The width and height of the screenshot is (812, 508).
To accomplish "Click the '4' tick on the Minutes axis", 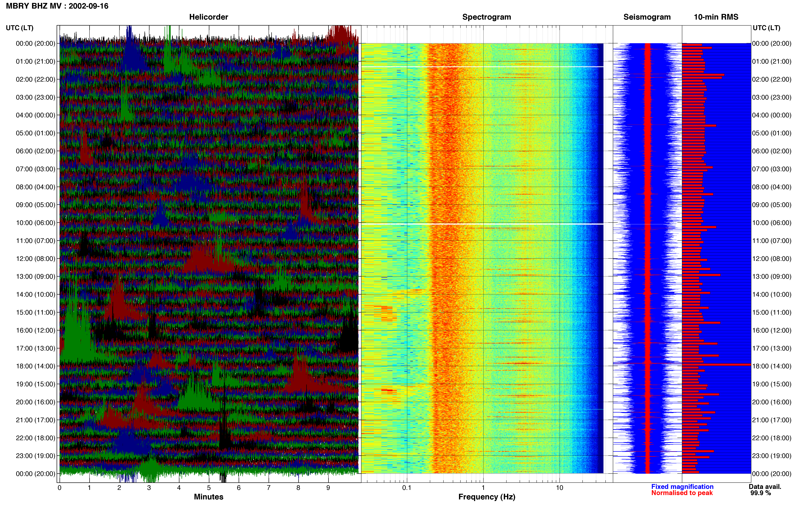I will [x=179, y=488].
